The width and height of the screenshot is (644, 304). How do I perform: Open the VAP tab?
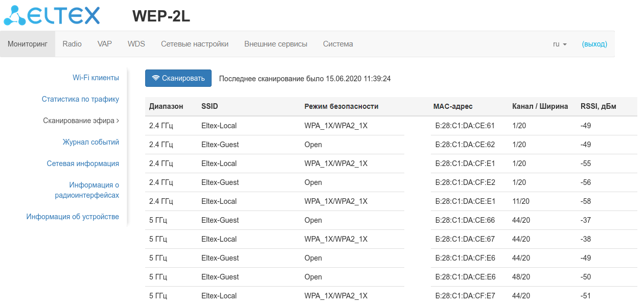pos(105,44)
